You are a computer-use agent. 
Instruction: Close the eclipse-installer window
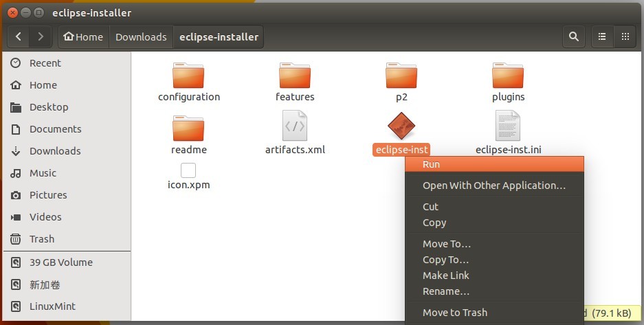13,13
